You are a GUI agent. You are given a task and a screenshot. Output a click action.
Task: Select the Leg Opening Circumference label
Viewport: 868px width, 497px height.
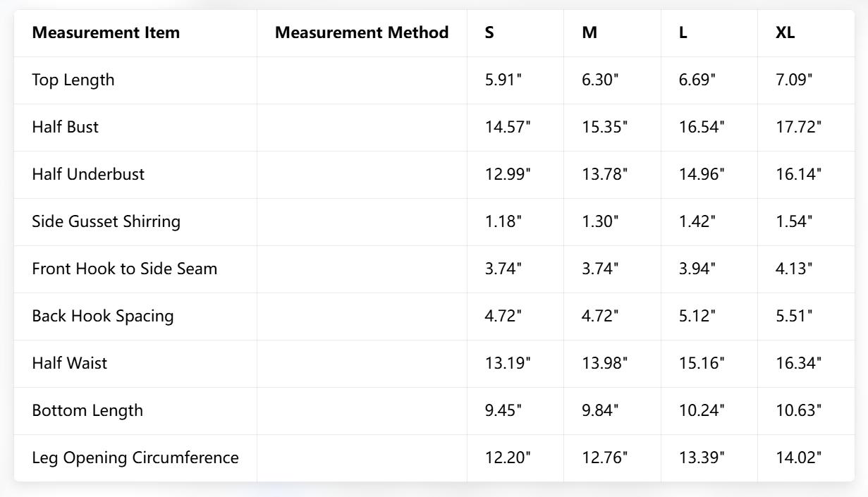pos(135,458)
